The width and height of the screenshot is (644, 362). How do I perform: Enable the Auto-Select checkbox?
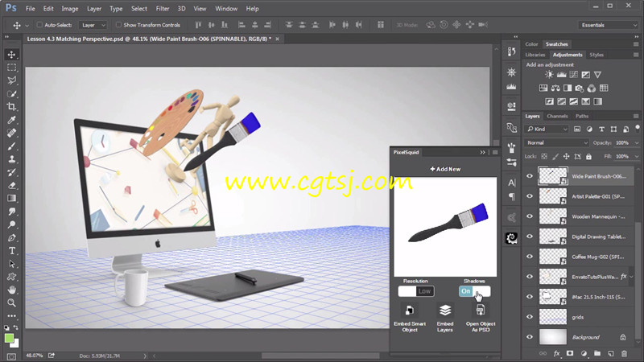(x=39, y=25)
